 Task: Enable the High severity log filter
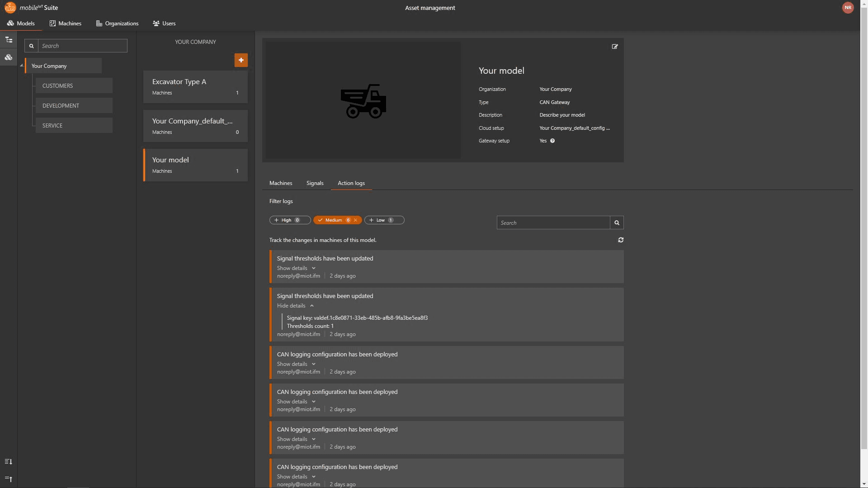290,220
